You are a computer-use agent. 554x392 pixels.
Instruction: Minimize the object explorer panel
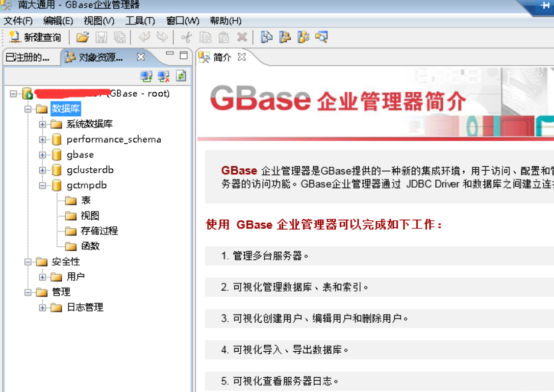(x=170, y=54)
